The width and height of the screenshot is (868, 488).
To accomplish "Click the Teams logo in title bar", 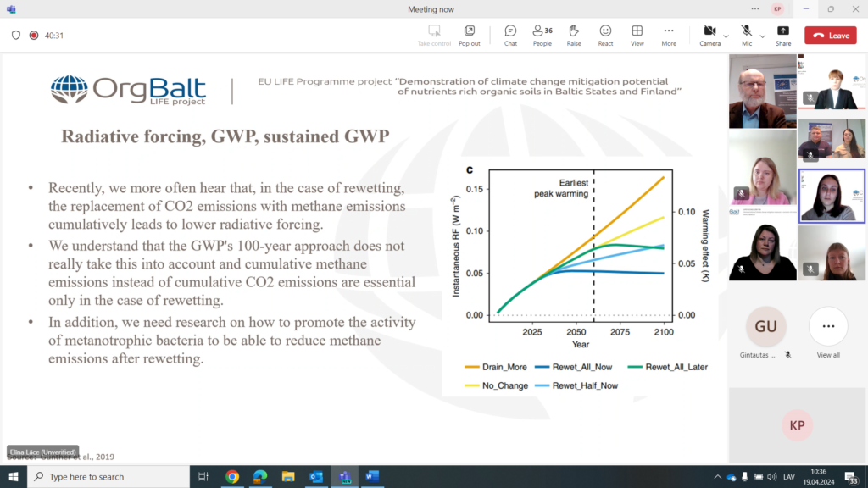I will [x=11, y=8].
